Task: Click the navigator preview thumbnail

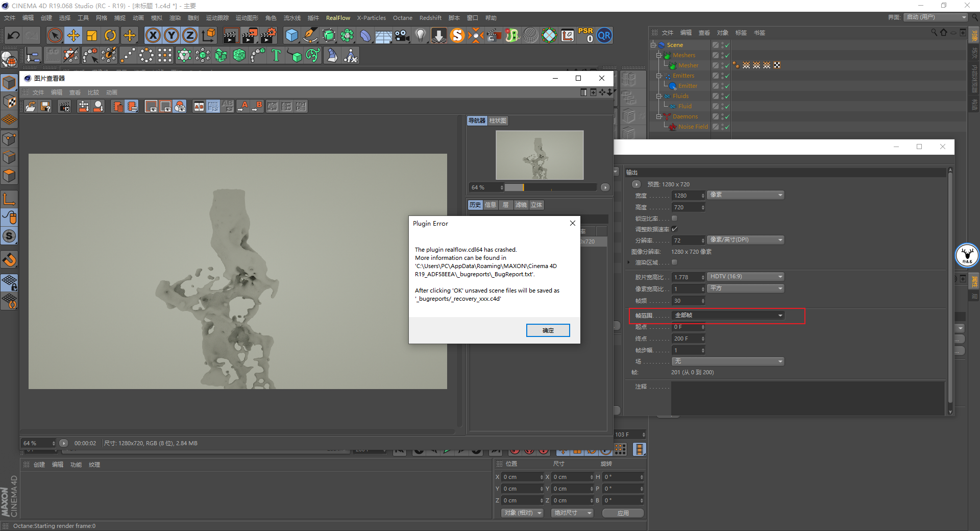Action: tap(540, 155)
